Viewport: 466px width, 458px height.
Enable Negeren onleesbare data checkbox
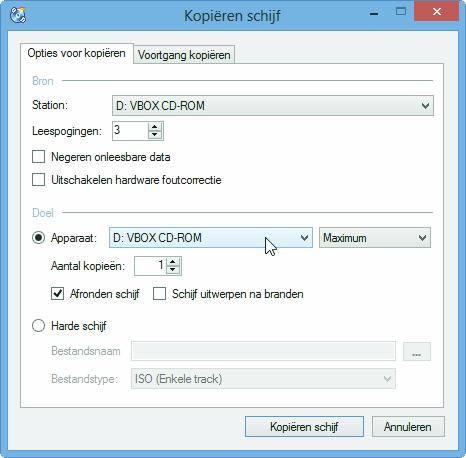click(x=39, y=157)
